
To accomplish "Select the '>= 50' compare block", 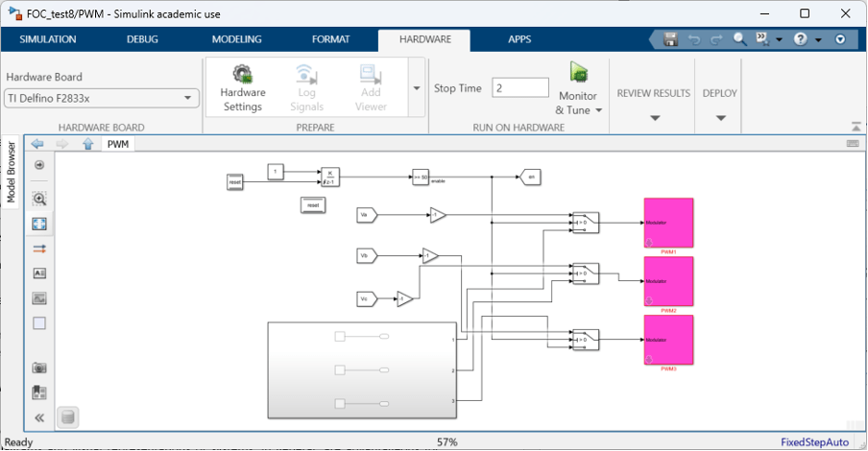I will point(421,178).
